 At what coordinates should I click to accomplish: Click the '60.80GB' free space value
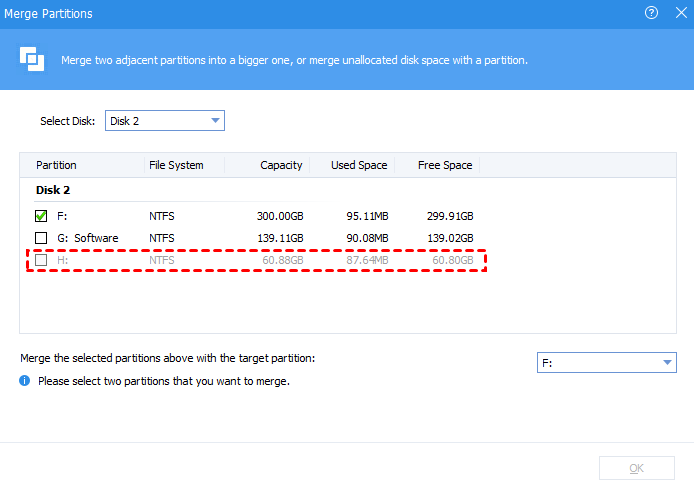453,260
